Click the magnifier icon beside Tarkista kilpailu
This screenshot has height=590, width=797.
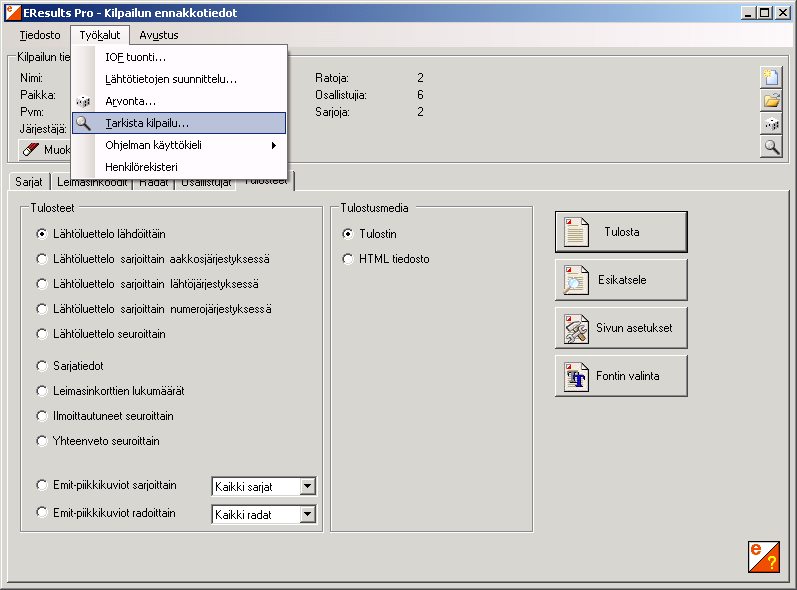tap(83, 123)
